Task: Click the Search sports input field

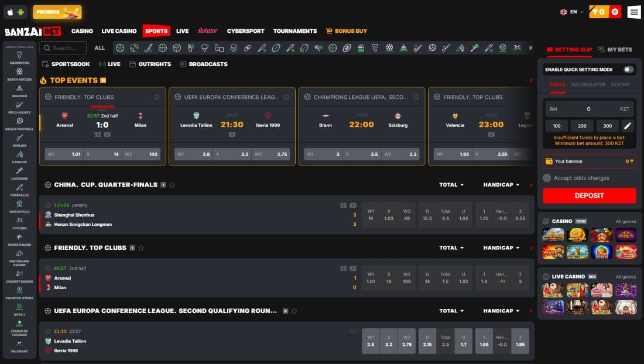Action: 63,48
